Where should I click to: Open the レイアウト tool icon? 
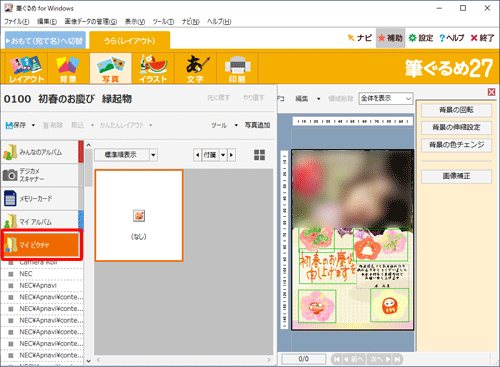(x=27, y=68)
